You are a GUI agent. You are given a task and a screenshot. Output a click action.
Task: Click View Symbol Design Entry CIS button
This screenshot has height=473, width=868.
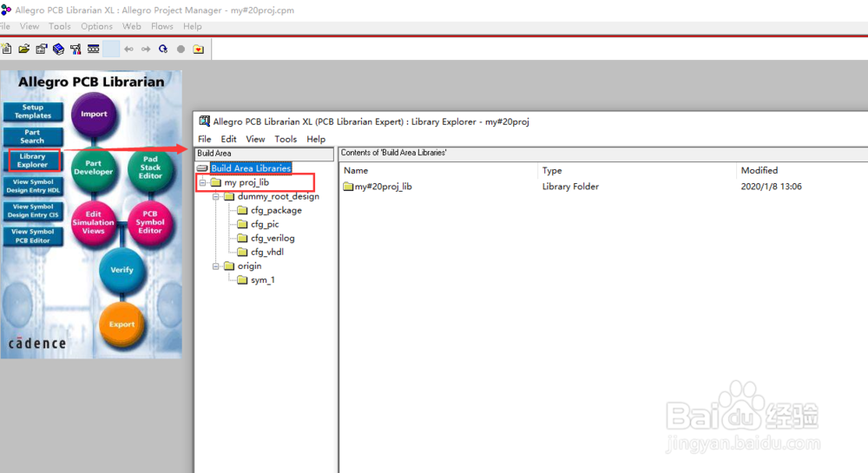33,211
